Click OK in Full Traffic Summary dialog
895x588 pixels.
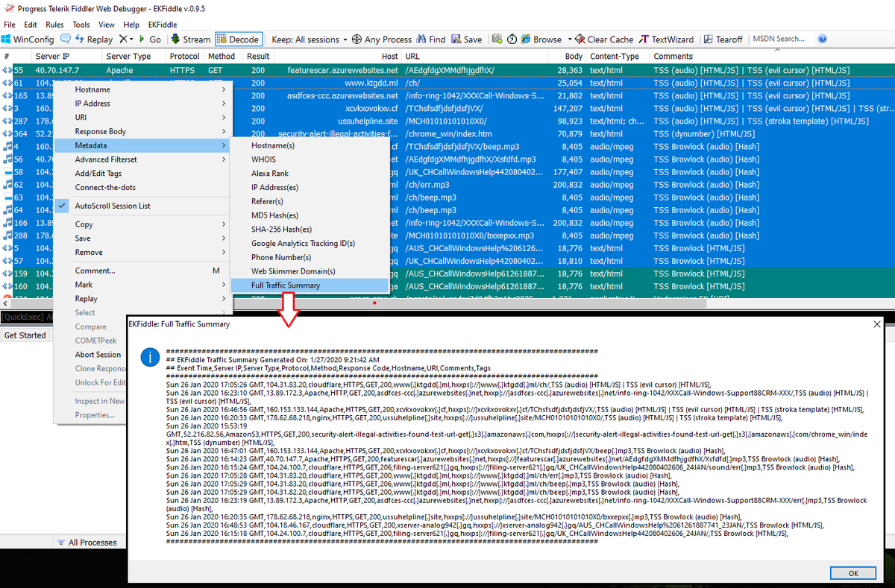[x=852, y=573]
